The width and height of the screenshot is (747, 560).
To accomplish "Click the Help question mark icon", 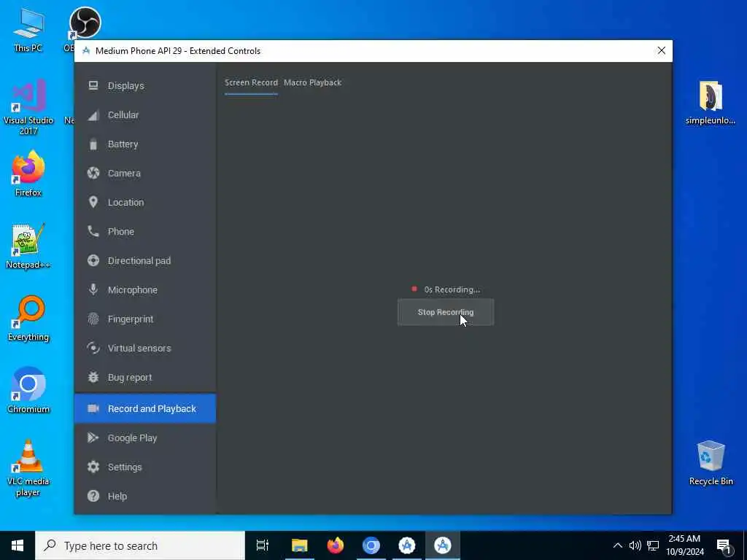I will pos(93,496).
